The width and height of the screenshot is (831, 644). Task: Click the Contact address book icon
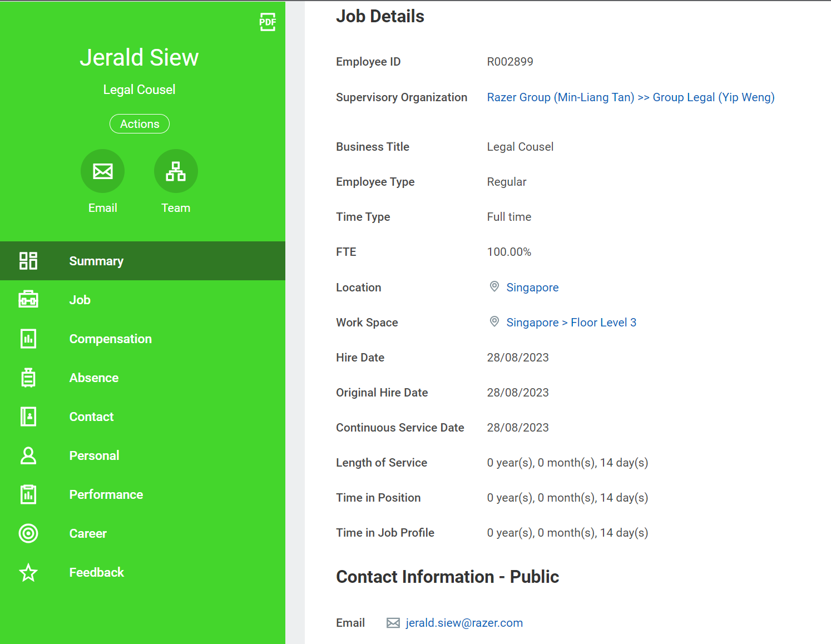[28, 417]
